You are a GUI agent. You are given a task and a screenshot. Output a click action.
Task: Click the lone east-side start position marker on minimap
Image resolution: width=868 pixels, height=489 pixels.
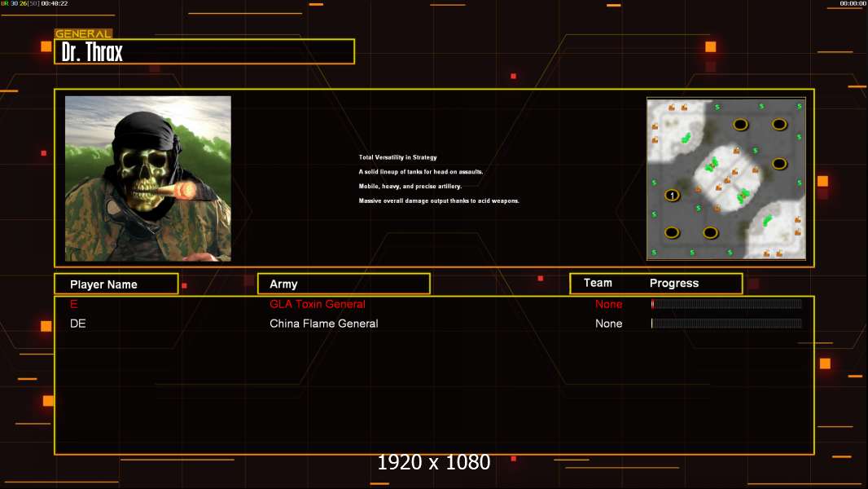coord(779,163)
